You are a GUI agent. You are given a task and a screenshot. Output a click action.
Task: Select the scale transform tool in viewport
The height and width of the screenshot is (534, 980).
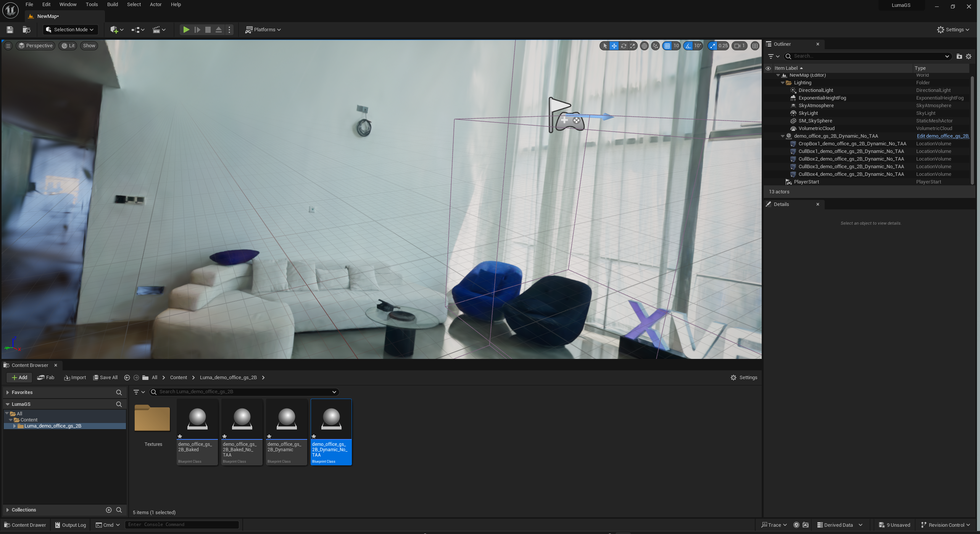tap(633, 46)
